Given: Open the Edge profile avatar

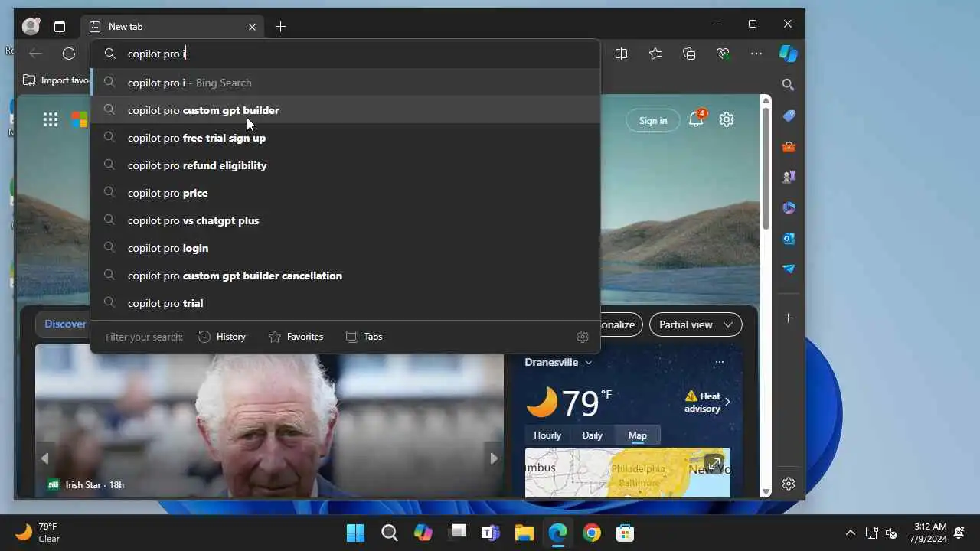Looking at the screenshot, I should point(31,27).
